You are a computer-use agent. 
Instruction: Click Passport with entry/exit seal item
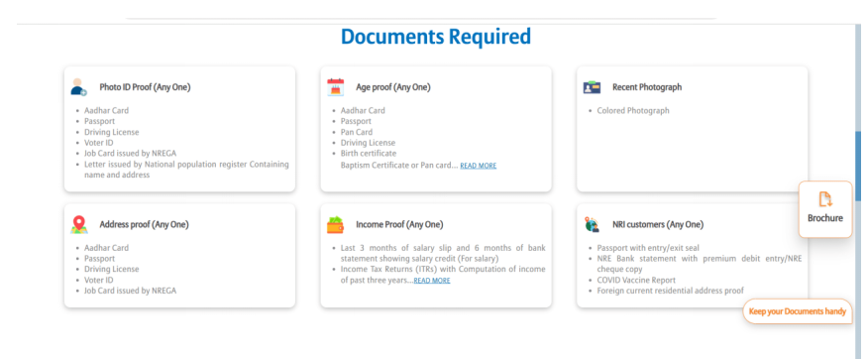(x=648, y=248)
